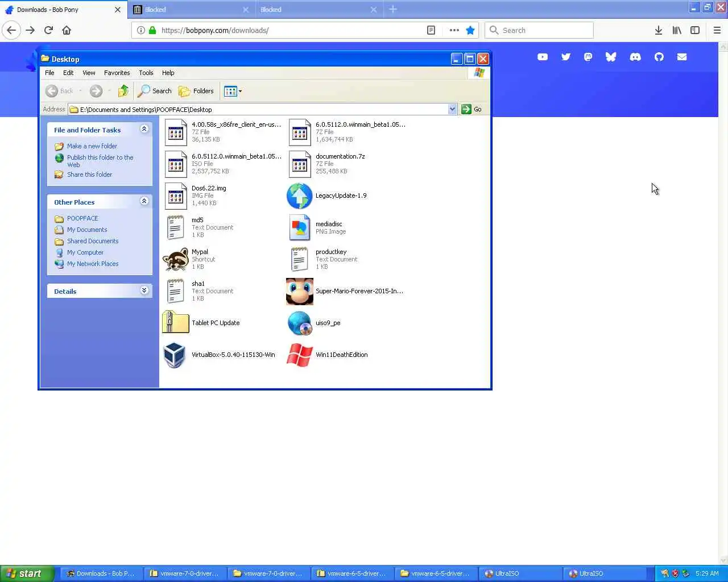
Task: Click Share this folder link
Action: (89, 174)
